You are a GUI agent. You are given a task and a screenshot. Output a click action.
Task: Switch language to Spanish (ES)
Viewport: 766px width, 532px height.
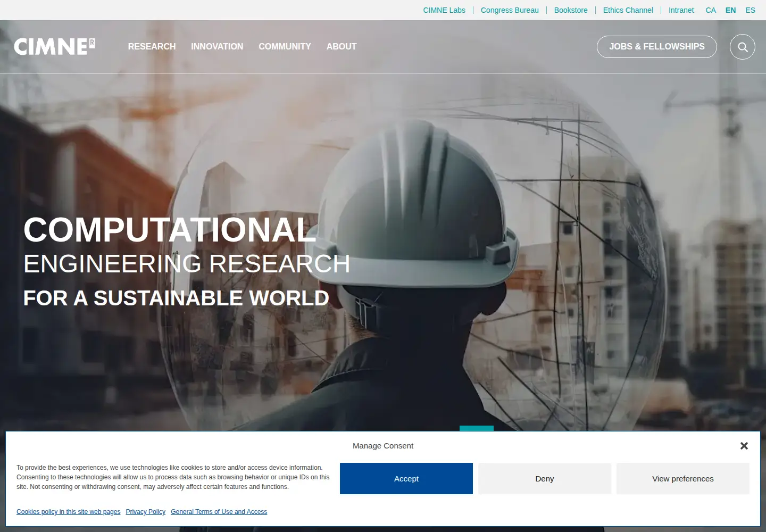[751, 10]
